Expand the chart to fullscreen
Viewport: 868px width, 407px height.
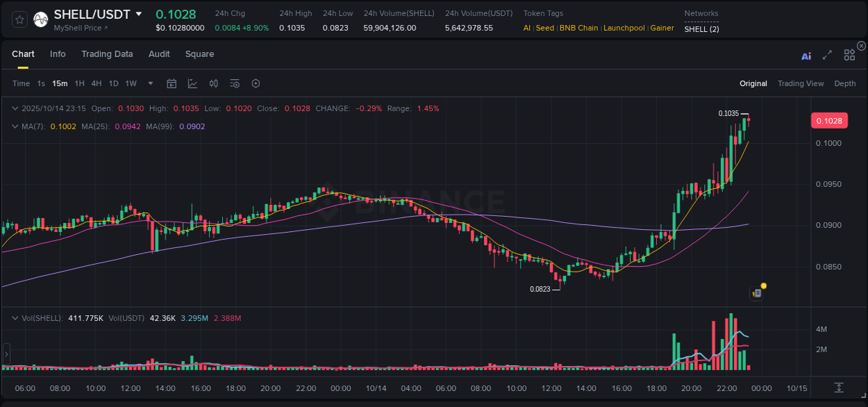tap(827, 55)
